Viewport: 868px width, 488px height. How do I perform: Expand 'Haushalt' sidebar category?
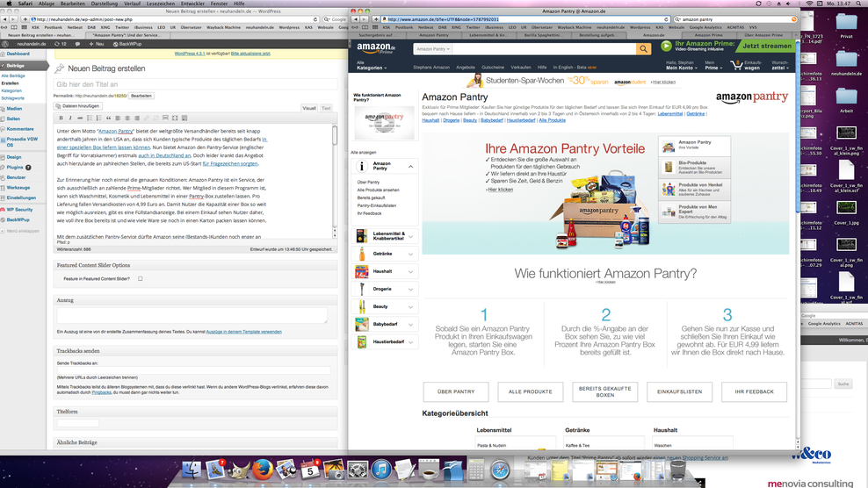(x=410, y=272)
